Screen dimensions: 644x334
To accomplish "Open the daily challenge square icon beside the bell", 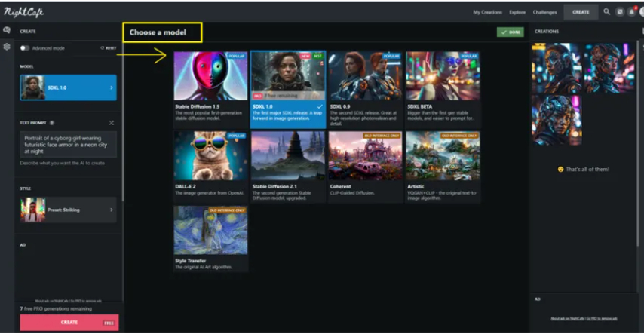I will click(x=620, y=12).
